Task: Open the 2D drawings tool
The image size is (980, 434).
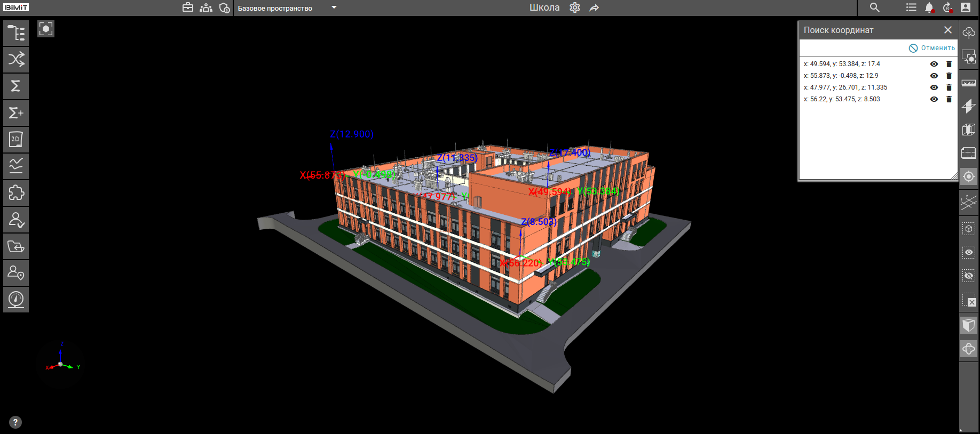Action: click(16, 140)
